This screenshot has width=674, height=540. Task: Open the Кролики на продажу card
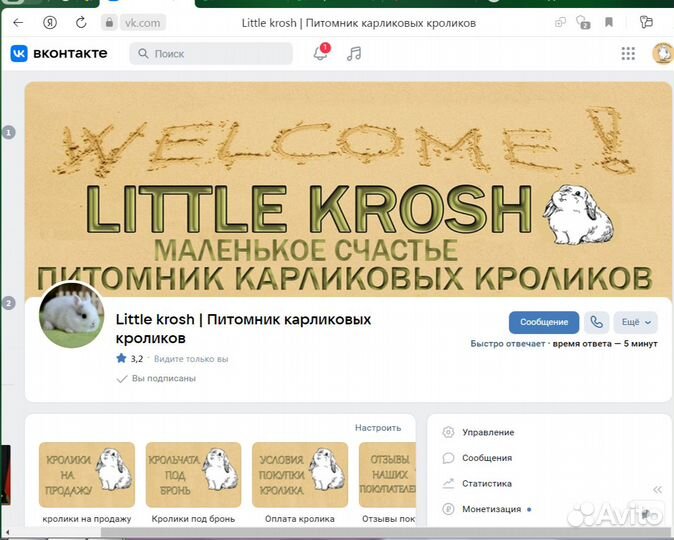87,475
